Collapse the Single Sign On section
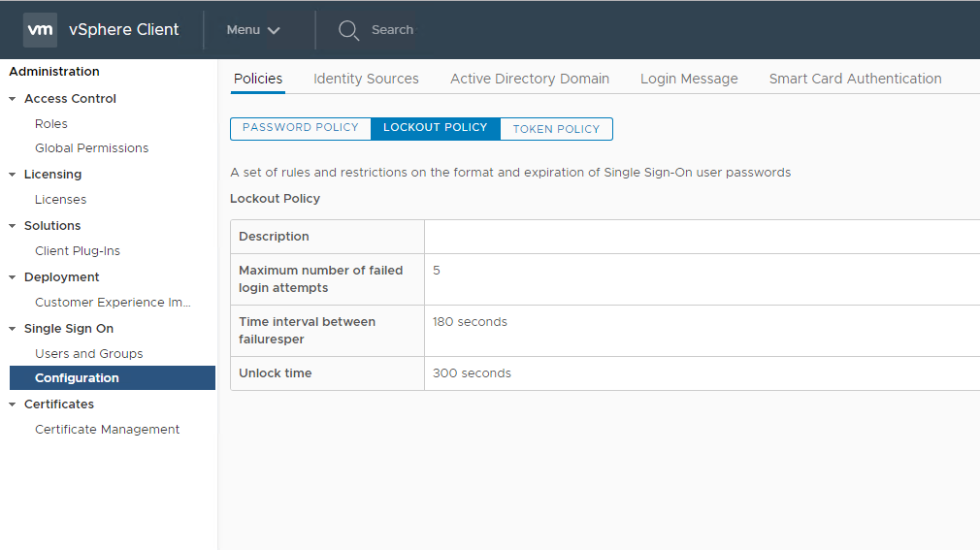The height and width of the screenshot is (550, 980). tap(13, 329)
